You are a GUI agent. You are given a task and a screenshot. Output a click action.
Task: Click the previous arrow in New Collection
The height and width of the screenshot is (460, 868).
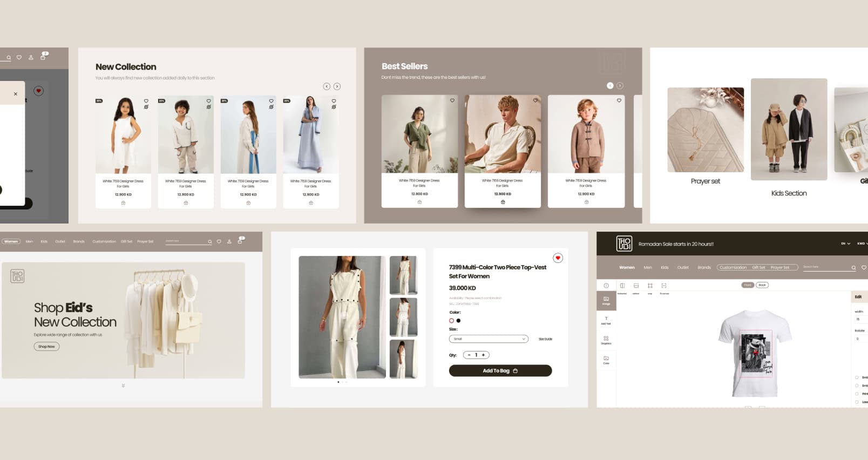pyautogui.click(x=327, y=86)
